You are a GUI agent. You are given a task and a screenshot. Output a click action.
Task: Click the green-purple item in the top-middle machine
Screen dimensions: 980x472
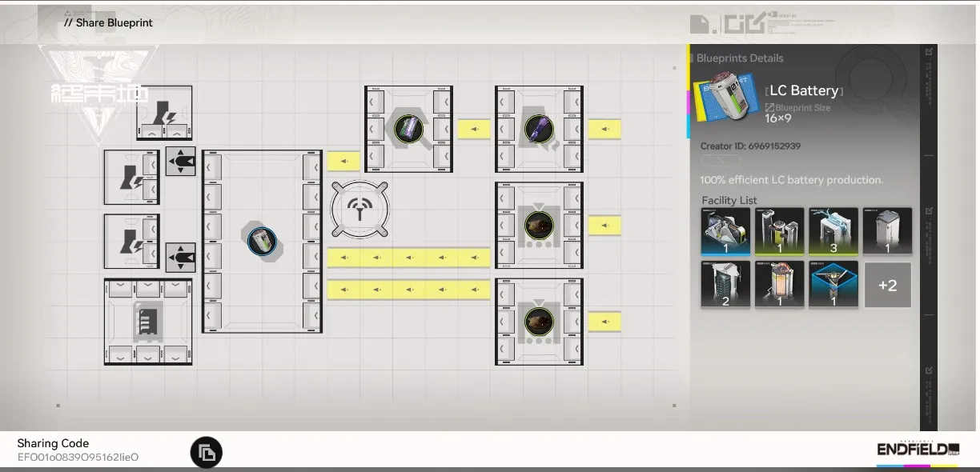click(x=408, y=129)
